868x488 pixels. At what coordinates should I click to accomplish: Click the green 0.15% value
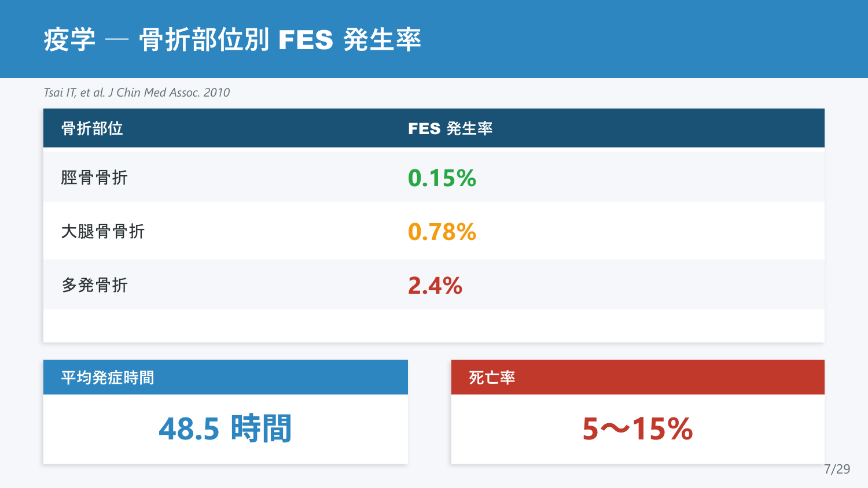coord(442,178)
